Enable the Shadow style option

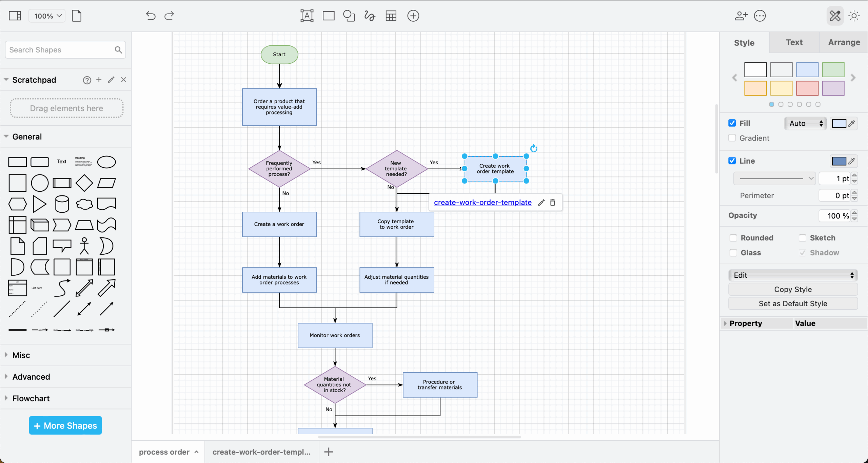tap(803, 253)
